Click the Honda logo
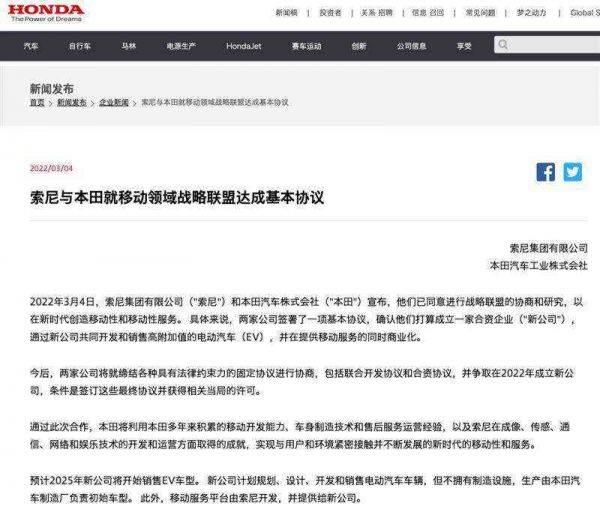The image size is (600, 518). pos(46,13)
